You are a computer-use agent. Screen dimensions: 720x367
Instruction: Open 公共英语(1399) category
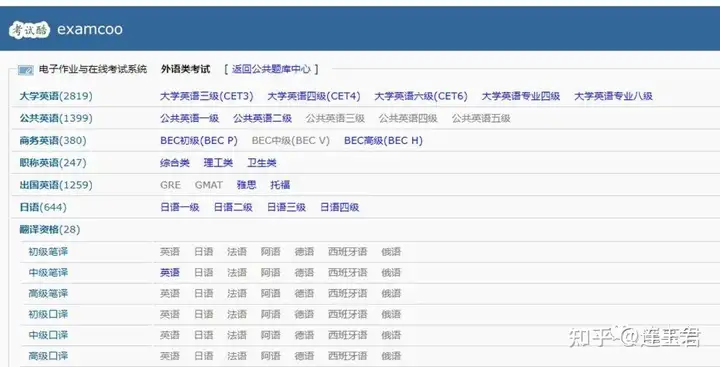tap(56, 118)
